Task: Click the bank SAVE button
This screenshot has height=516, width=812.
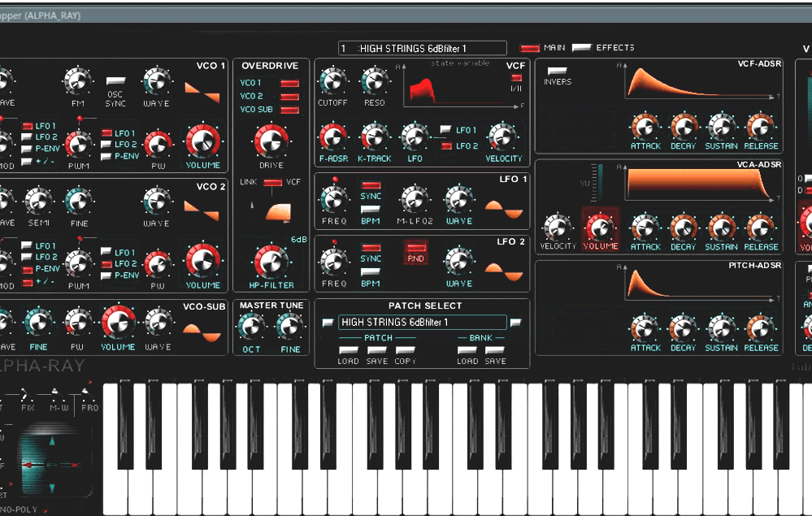Action: click(495, 350)
